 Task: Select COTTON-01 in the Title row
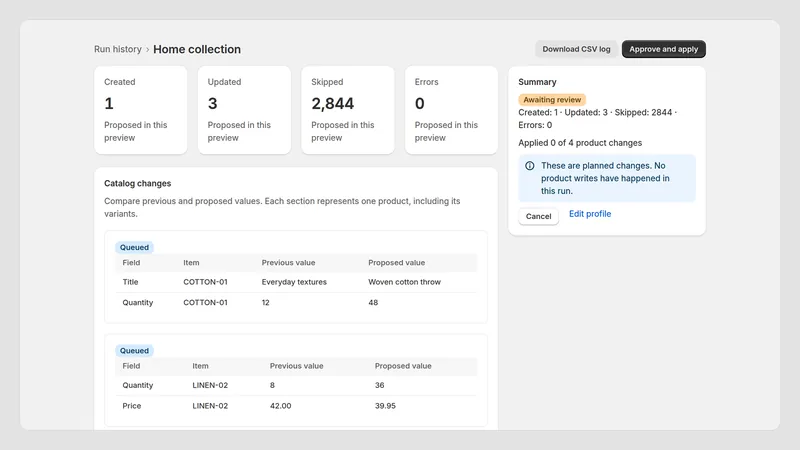tap(205, 282)
